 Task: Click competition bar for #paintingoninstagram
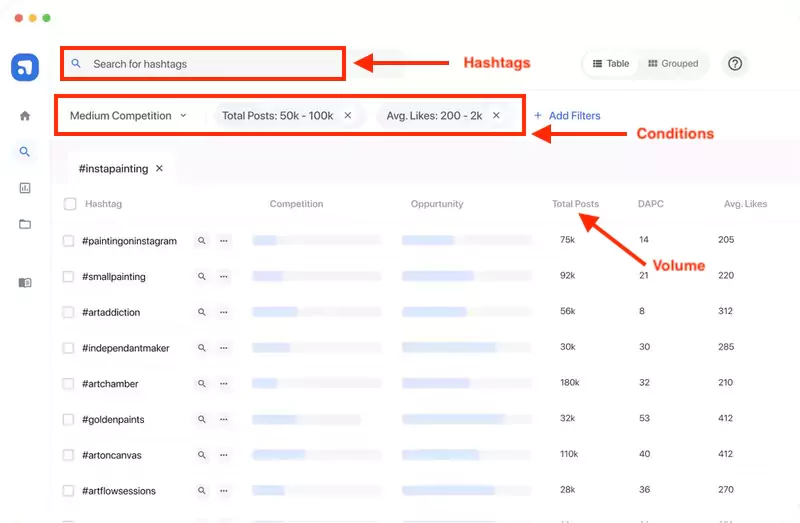pos(316,240)
